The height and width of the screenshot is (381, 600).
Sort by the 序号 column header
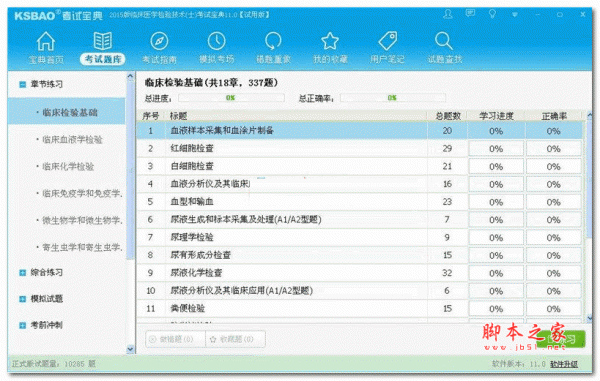[x=151, y=116]
